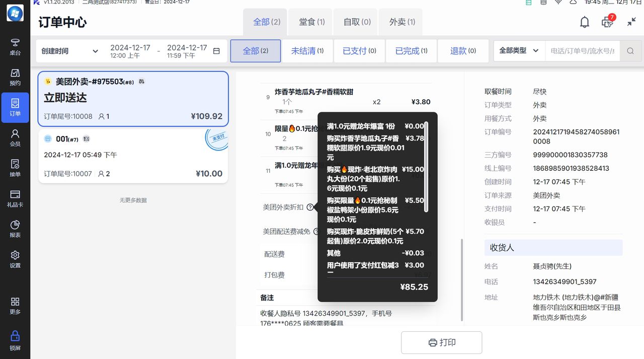Click the dine-in icon before order 001

point(48,138)
